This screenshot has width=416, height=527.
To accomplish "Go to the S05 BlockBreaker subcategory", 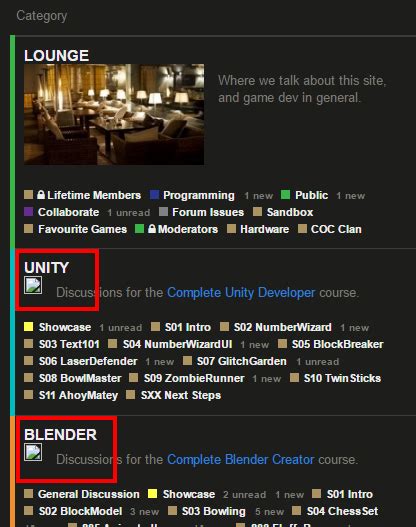I will pos(337,344).
